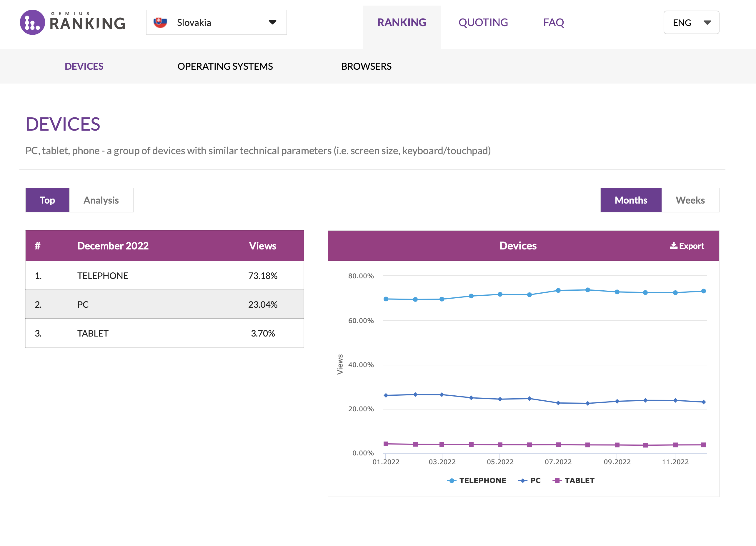
Task: Switch to the Analysis view
Action: [101, 200]
